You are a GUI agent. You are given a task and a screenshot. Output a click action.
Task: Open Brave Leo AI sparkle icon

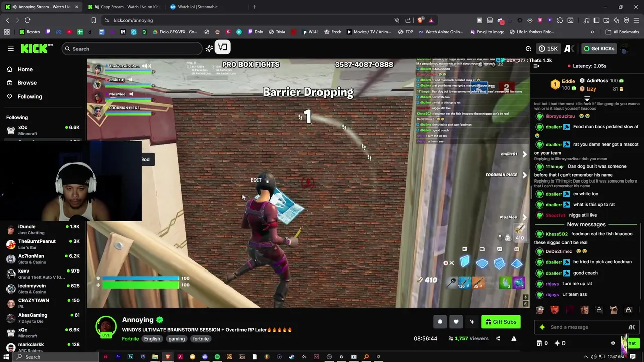(x=616, y=20)
